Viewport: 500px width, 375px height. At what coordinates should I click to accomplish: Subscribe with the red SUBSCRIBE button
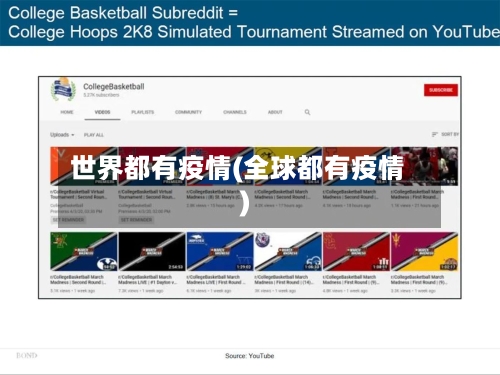pyautogui.click(x=441, y=90)
